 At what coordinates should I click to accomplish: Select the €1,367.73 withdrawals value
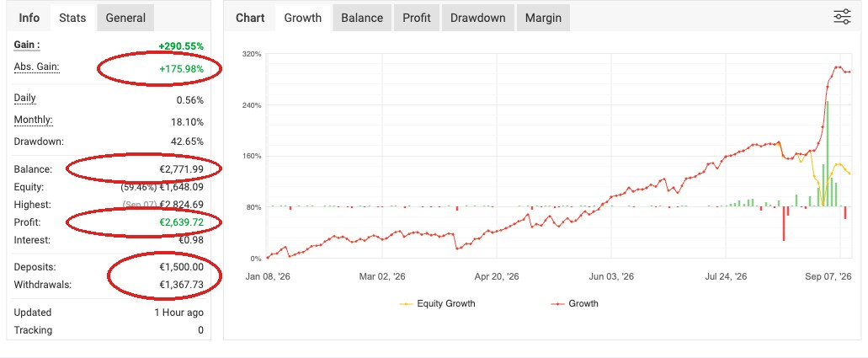tap(181, 285)
